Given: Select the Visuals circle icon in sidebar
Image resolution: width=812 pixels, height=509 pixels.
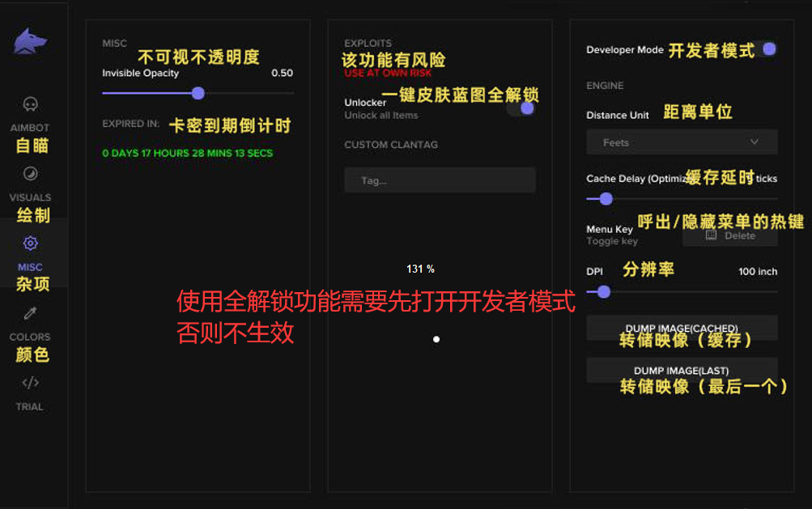Looking at the screenshot, I should tap(30, 174).
